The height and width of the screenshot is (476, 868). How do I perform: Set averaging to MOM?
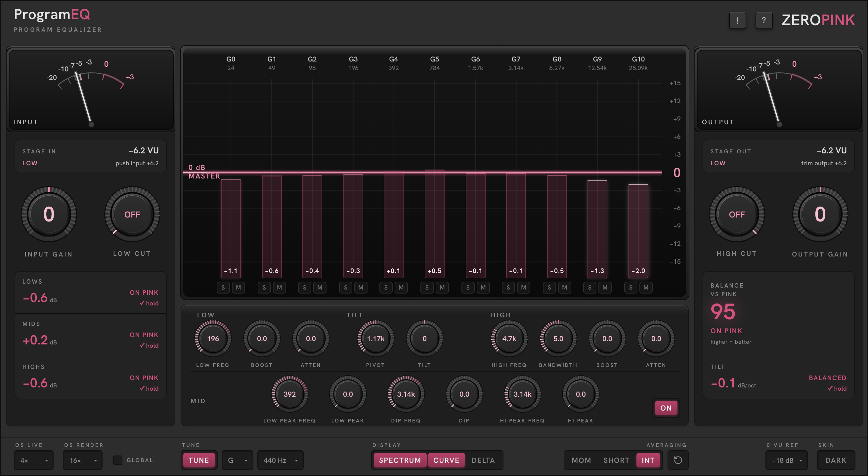pyautogui.click(x=581, y=460)
